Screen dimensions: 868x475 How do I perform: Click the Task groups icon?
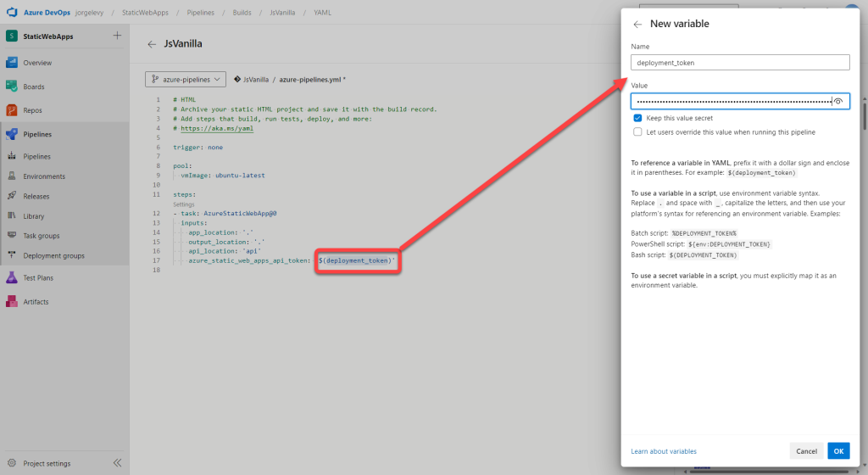[12, 235]
